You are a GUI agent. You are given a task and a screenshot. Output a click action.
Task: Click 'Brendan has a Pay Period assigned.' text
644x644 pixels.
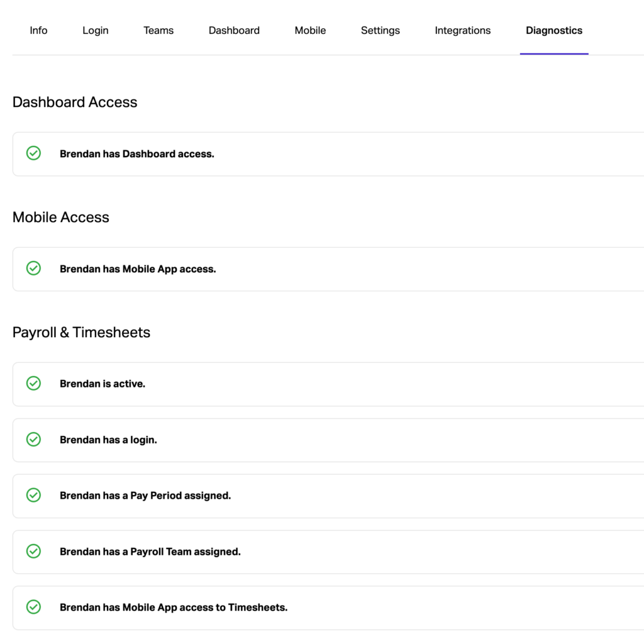pyautogui.click(x=145, y=496)
